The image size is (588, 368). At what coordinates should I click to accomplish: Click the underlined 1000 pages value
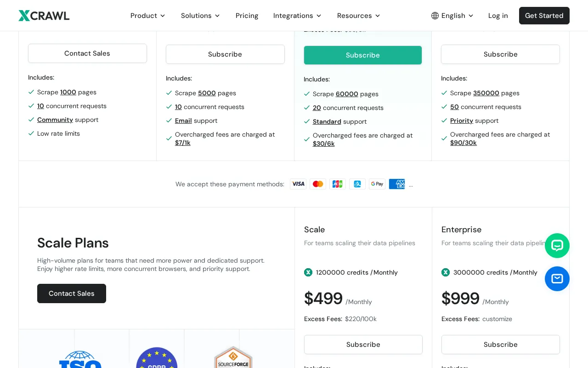68,92
